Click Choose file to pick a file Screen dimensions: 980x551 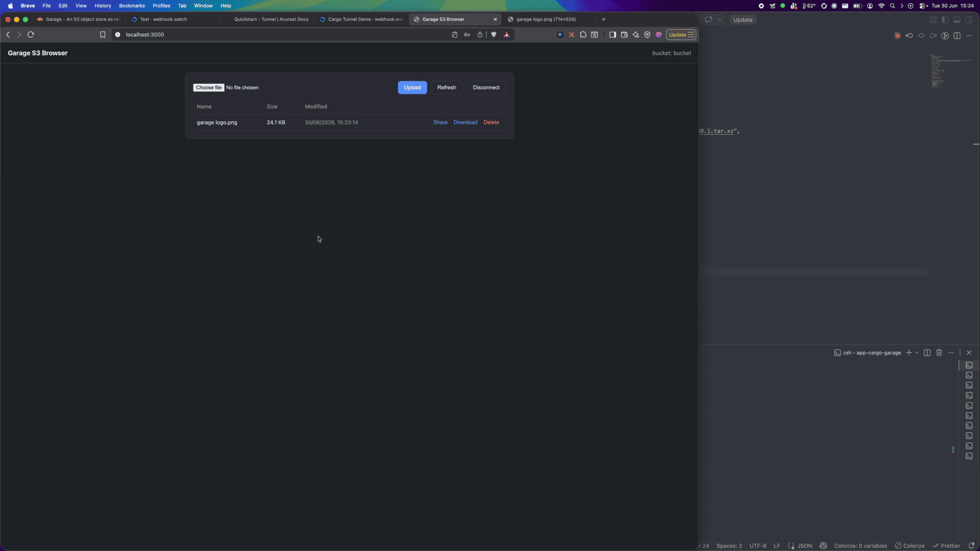coord(209,88)
